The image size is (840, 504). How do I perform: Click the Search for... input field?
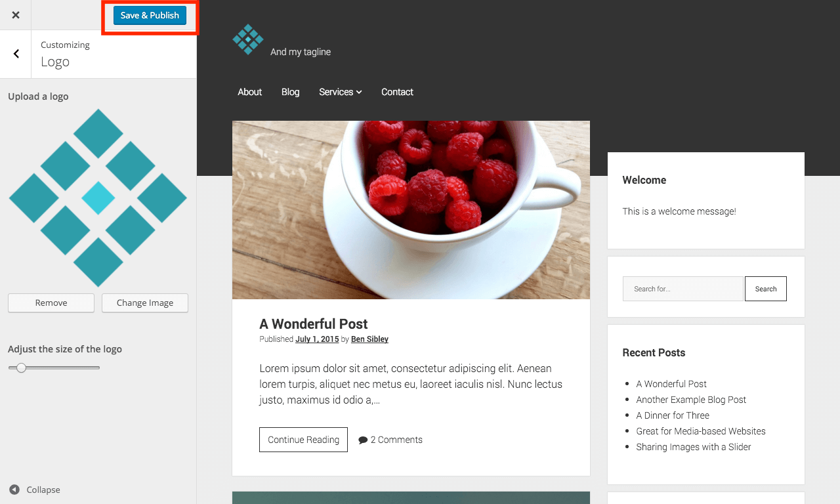click(683, 289)
